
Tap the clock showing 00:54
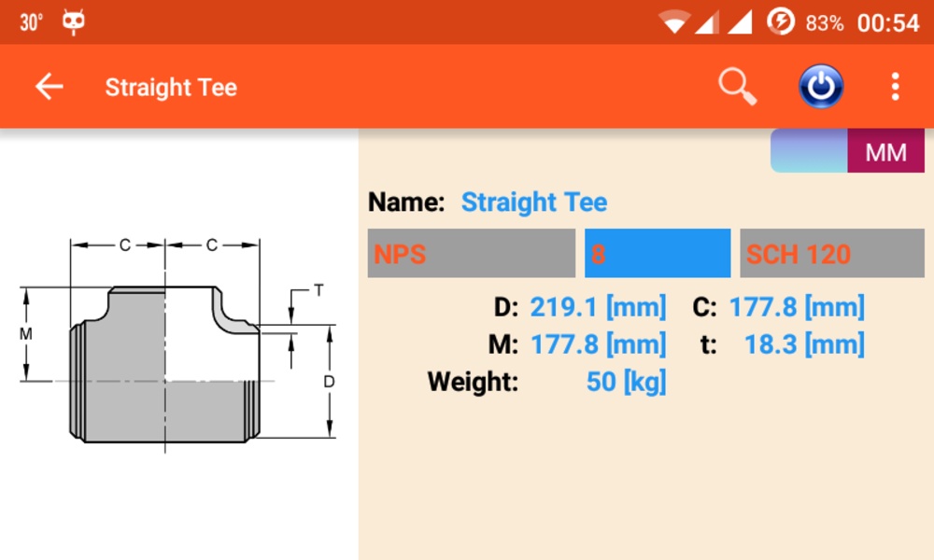point(888,23)
